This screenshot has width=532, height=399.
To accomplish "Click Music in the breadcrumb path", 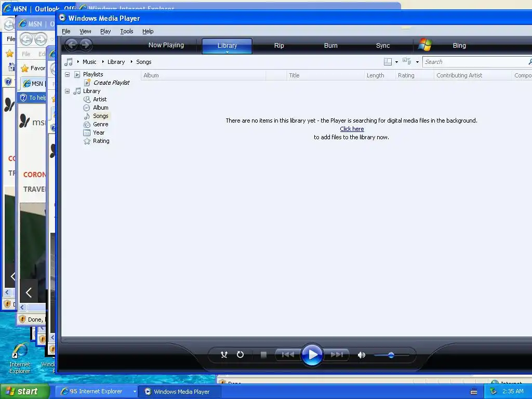I will [x=89, y=62].
